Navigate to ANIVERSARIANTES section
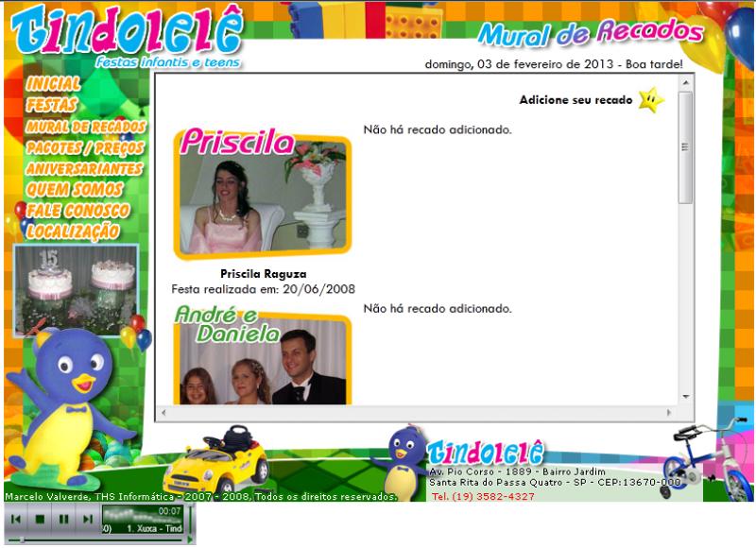This screenshot has width=756, height=548. click(84, 168)
